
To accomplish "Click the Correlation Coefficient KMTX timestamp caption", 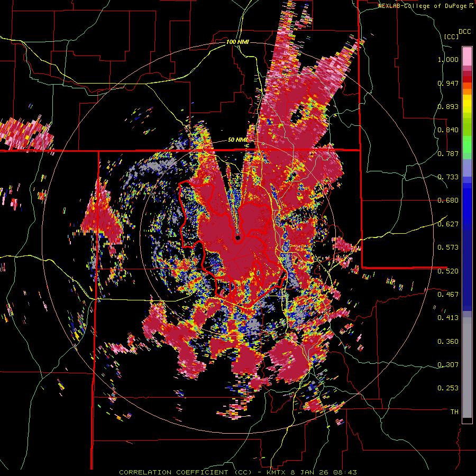I will point(238,472).
